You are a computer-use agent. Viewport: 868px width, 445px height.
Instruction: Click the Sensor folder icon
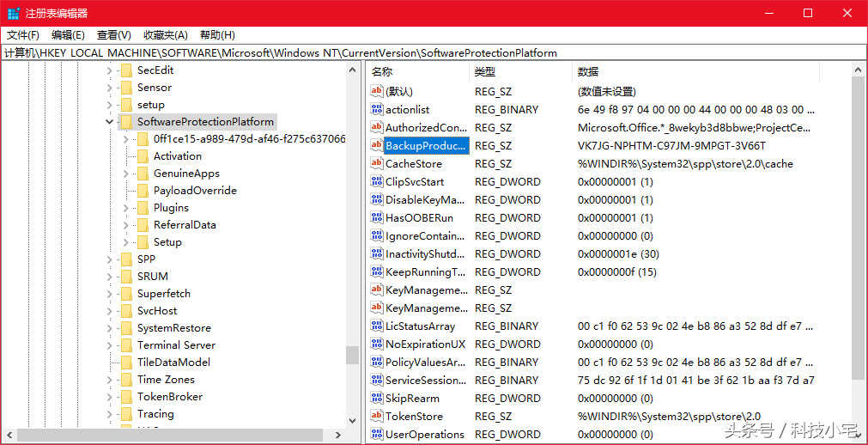[x=126, y=88]
